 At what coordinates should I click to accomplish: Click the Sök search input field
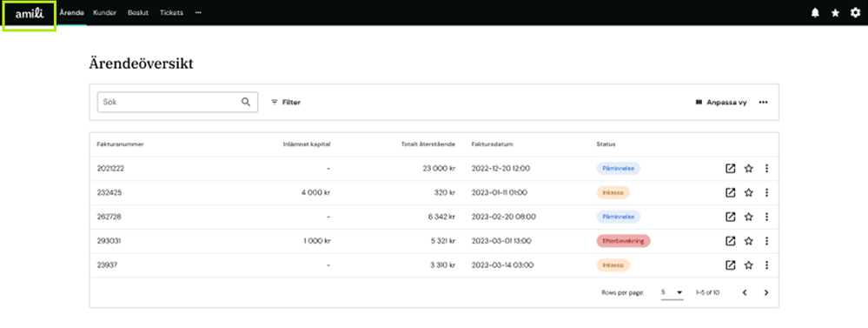click(177, 102)
